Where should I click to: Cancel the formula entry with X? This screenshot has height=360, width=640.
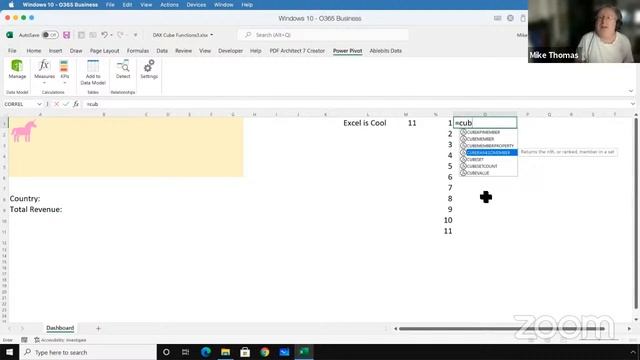coord(57,104)
